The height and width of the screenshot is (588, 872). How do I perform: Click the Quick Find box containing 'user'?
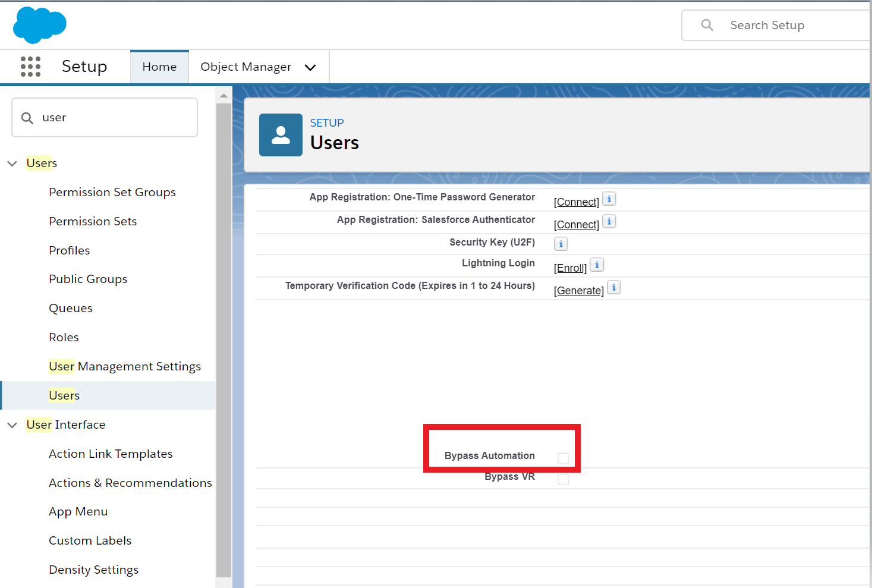[x=105, y=118]
